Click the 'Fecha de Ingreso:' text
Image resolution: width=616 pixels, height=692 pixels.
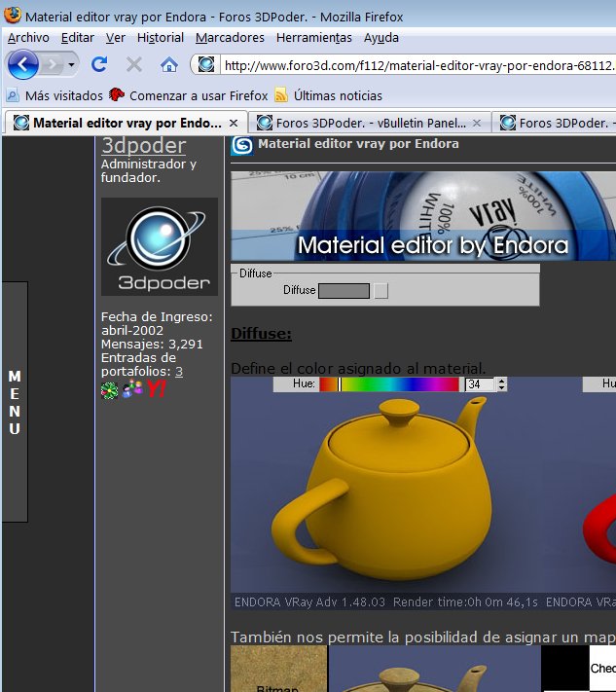point(157,317)
